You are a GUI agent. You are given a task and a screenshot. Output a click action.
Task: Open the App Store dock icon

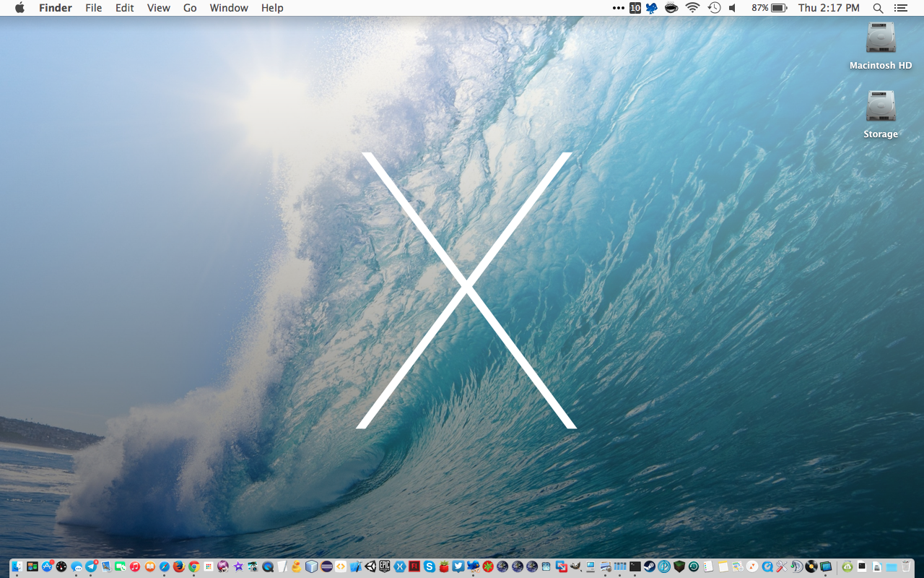coord(47,566)
